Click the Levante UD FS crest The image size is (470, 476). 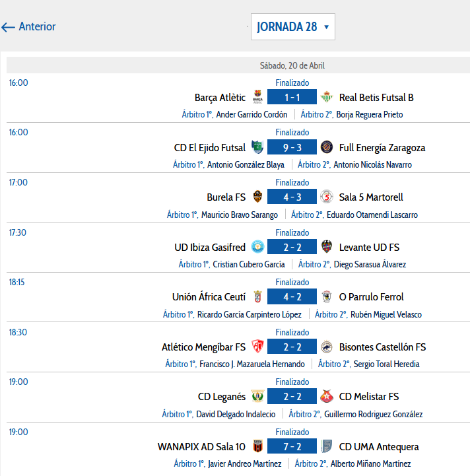click(x=327, y=247)
